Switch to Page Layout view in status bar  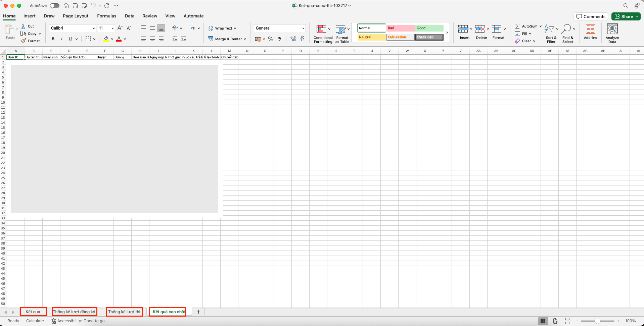[x=555, y=321]
